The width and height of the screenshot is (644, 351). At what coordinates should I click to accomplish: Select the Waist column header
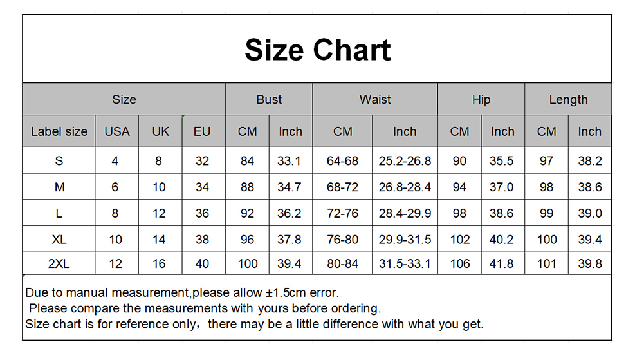coord(375,99)
